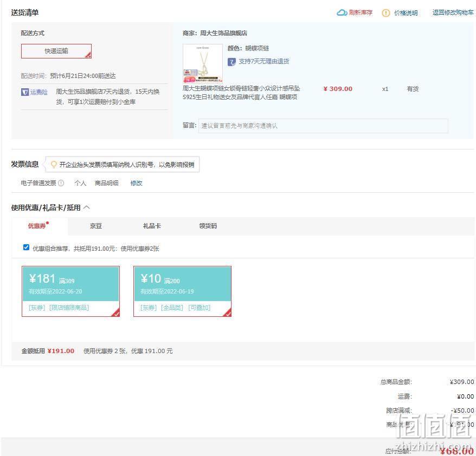Click 支持7天无理由退货 text
476x456 pixels.
(x=264, y=62)
